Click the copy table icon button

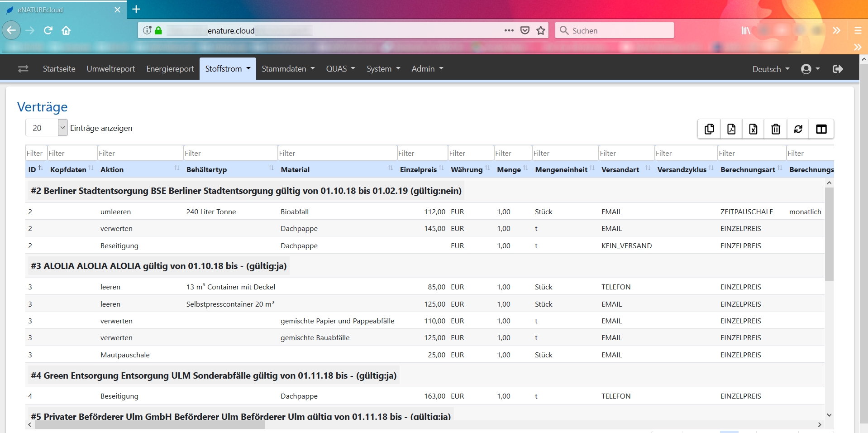click(709, 129)
